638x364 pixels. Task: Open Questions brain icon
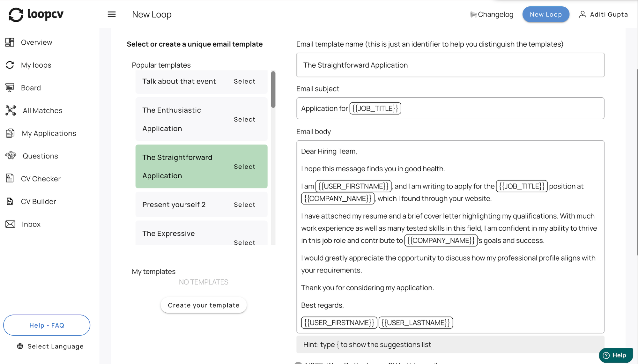click(x=11, y=156)
